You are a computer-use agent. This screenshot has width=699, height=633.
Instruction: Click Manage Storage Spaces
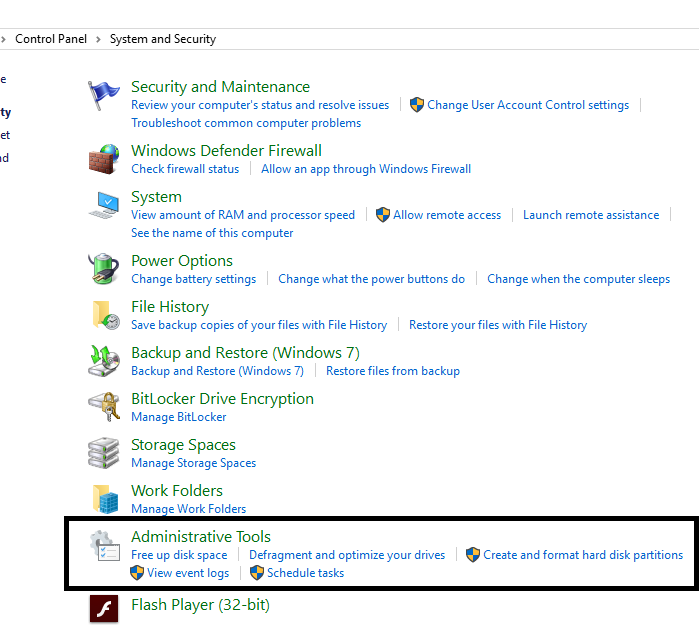pyautogui.click(x=193, y=463)
